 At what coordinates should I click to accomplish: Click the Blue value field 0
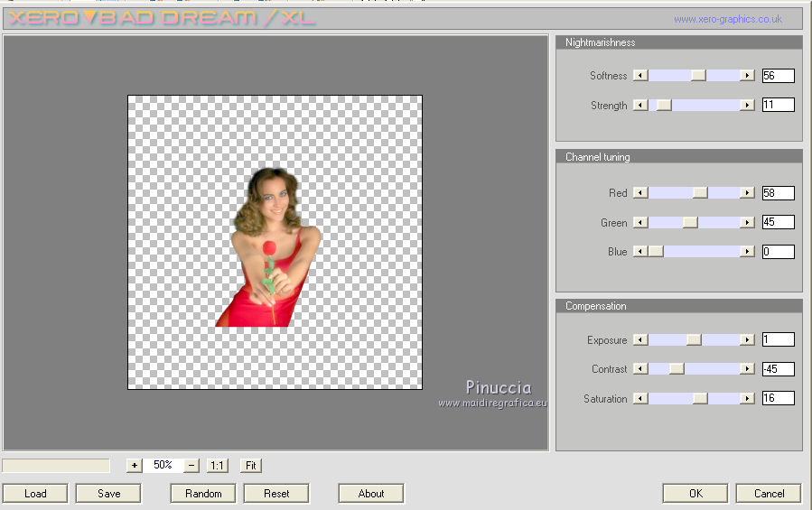click(778, 252)
